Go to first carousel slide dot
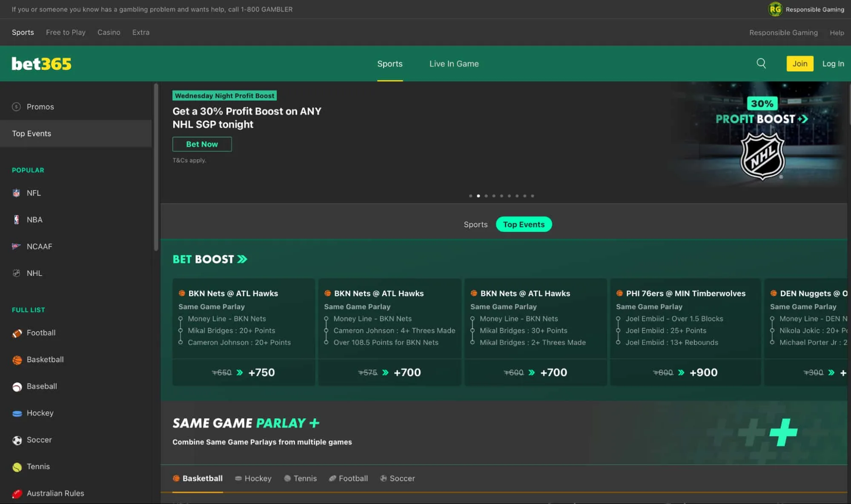 [470, 196]
